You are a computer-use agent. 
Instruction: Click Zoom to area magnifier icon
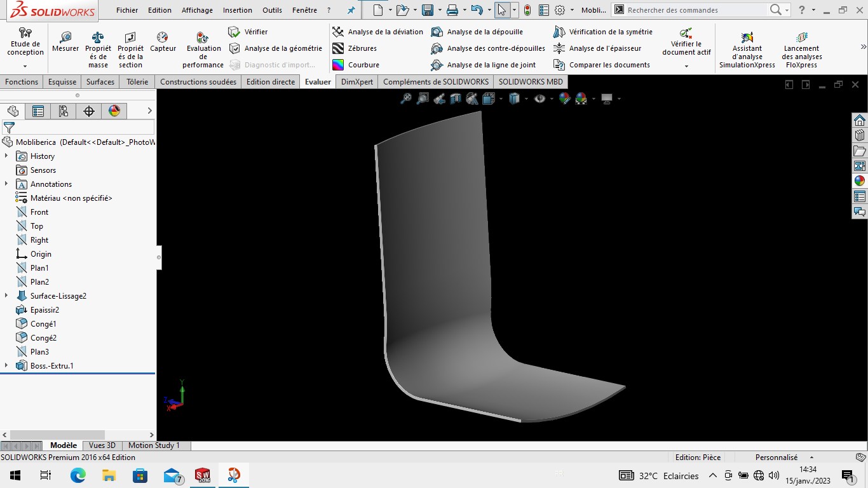click(423, 98)
